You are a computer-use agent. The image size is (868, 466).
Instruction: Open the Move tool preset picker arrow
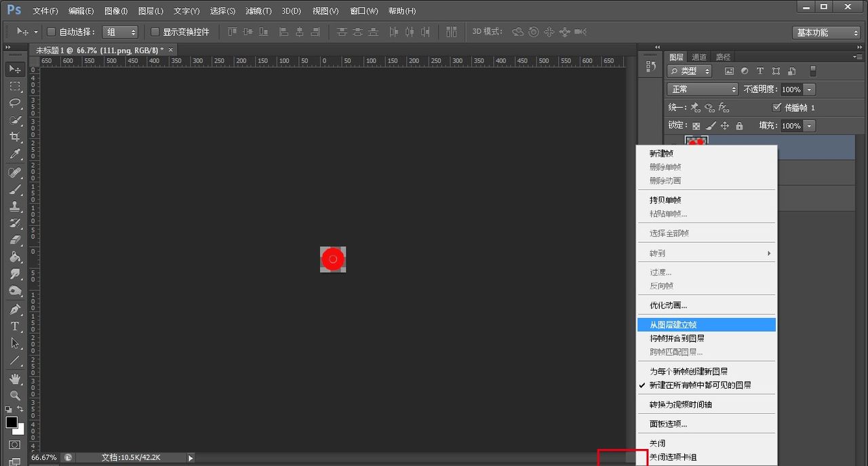tap(35, 32)
